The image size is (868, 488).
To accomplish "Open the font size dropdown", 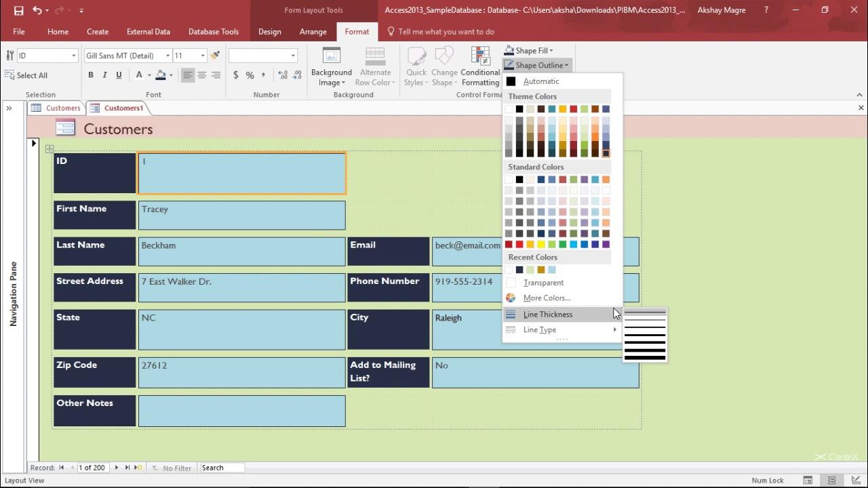I will [x=202, y=56].
